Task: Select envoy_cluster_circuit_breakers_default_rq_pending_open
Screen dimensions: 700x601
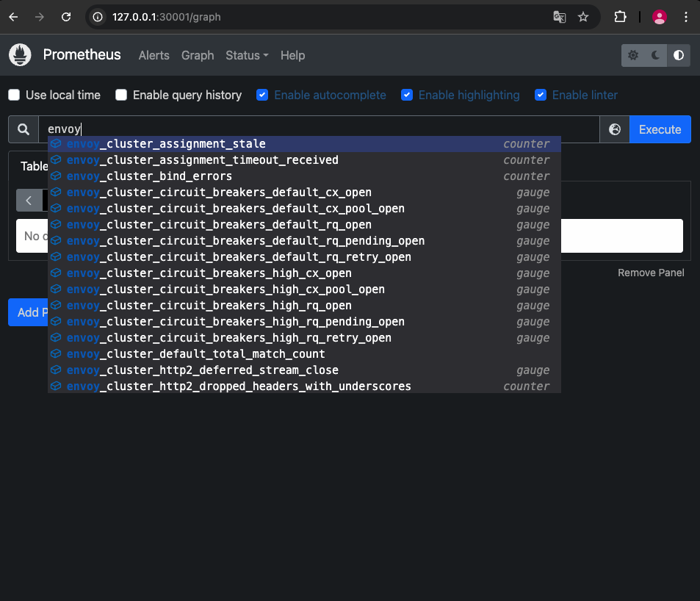Action: 304,241
